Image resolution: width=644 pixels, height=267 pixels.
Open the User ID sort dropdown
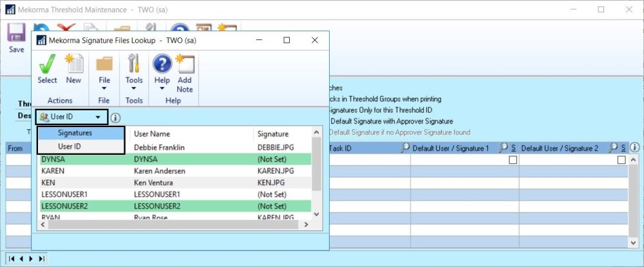pos(71,117)
